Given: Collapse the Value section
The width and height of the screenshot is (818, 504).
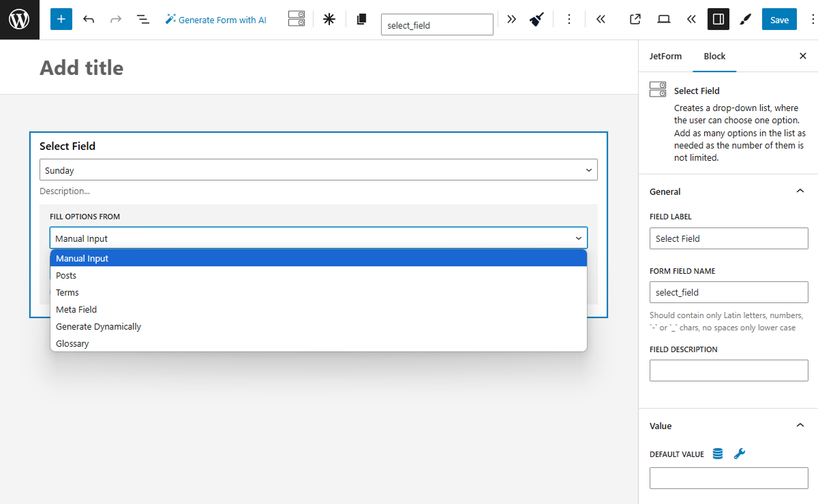Looking at the screenshot, I should click(x=800, y=425).
